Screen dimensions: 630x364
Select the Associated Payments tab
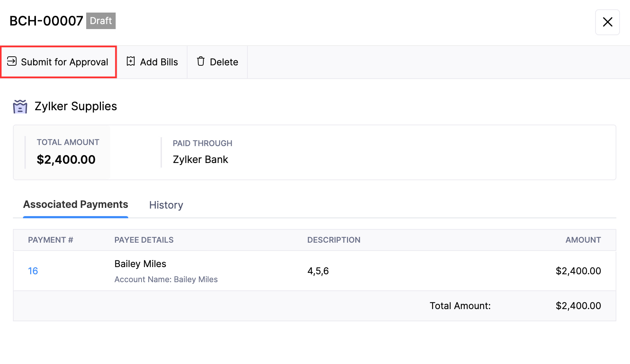(x=75, y=205)
